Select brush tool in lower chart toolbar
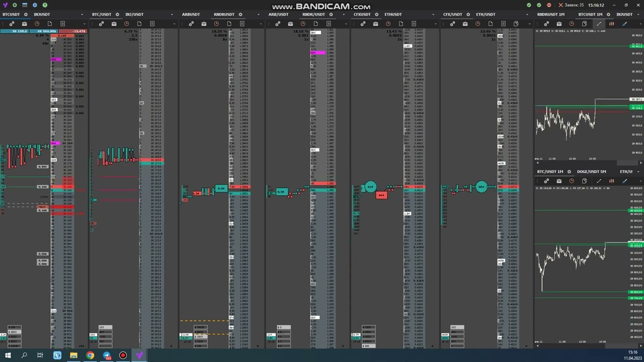The image size is (644, 362). click(x=624, y=181)
